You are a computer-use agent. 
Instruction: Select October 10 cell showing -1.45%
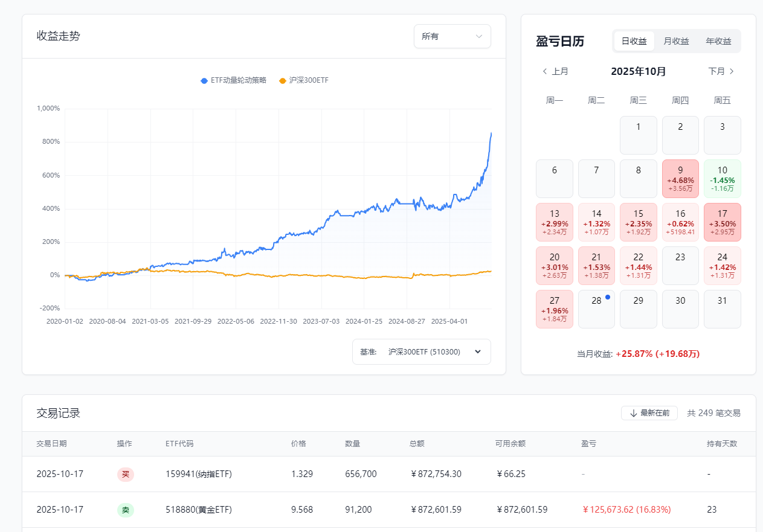pyautogui.click(x=722, y=179)
